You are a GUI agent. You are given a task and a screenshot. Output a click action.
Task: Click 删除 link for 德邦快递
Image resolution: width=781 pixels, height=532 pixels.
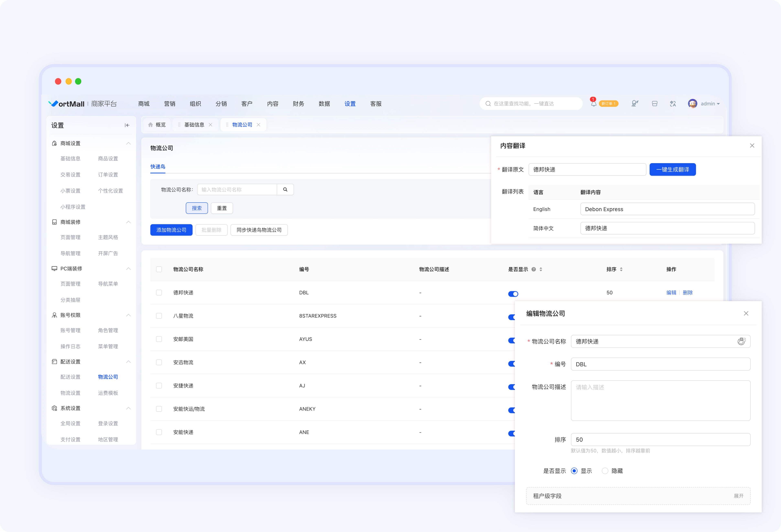(x=687, y=293)
